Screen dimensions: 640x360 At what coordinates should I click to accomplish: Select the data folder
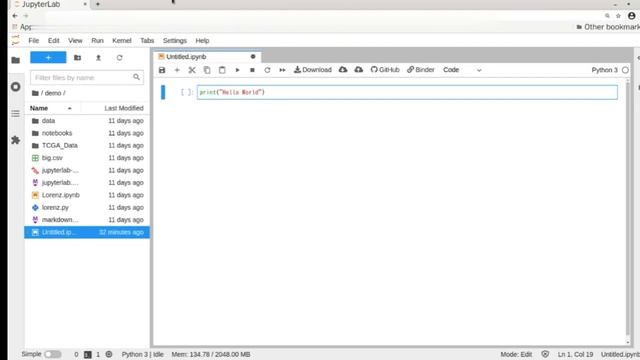tap(87, 121)
